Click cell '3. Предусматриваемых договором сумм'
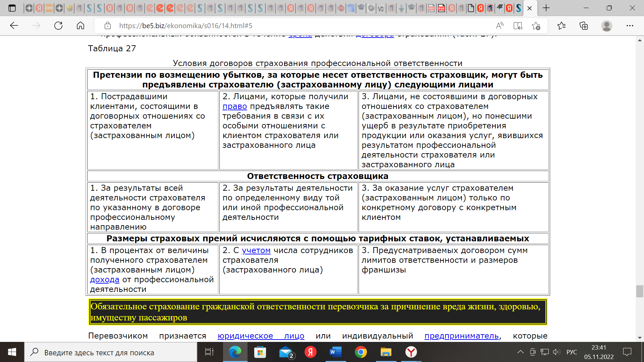 pyautogui.click(x=453, y=269)
